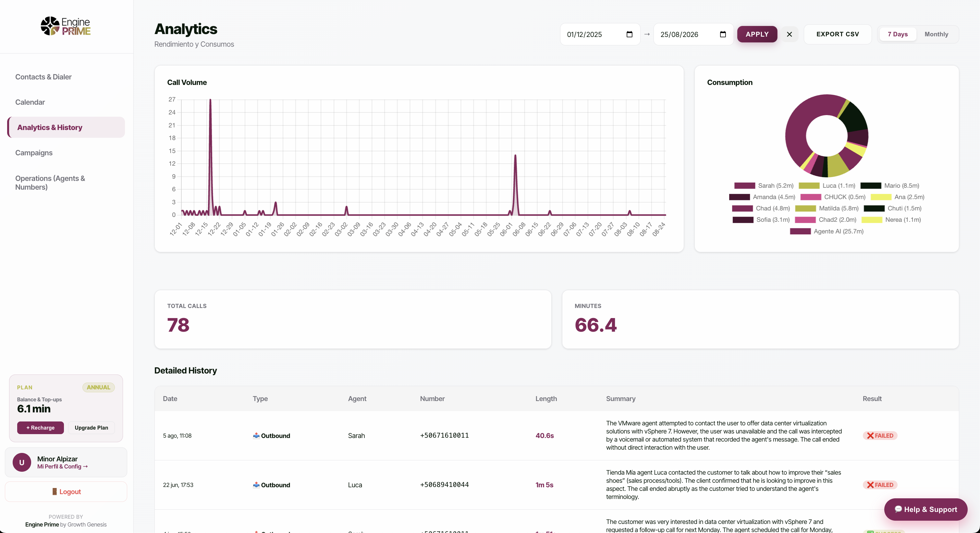Click the FAILED badge on the Sarah 40.6s call
The height and width of the screenshot is (533, 980).
(x=880, y=436)
